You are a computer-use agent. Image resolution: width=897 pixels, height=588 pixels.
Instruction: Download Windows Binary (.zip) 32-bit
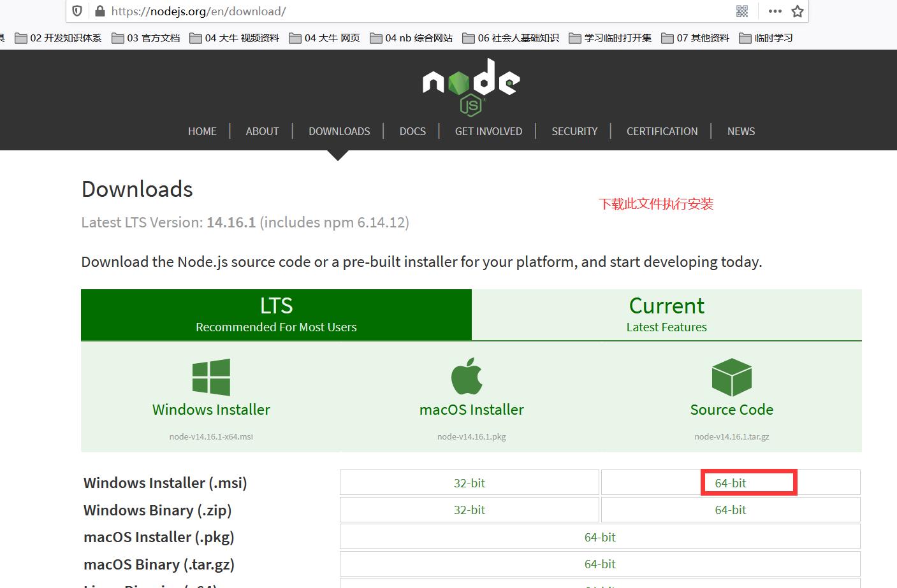pos(469,510)
